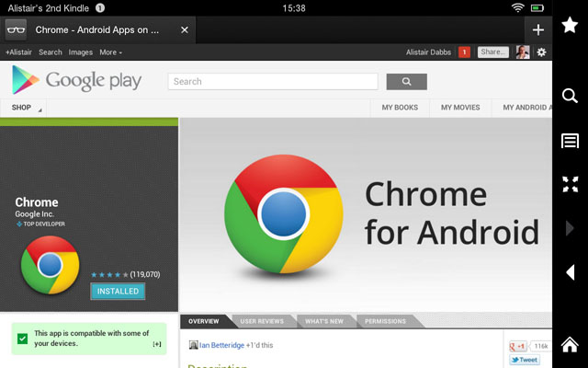
Task: Tap the reading view glasses icon
Action: point(16,30)
